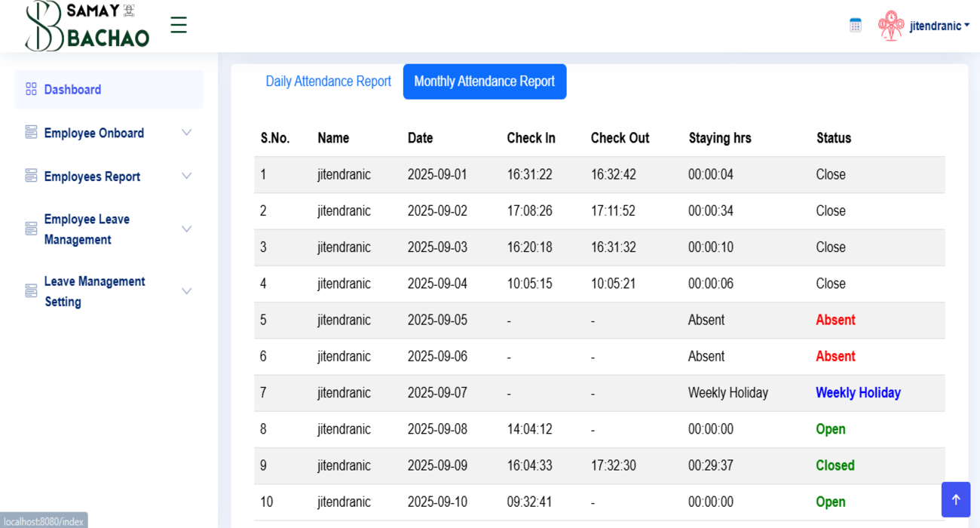This screenshot has width=980, height=528.
Task: Open the calendar icon in the top bar
Action: click(855, 24)
